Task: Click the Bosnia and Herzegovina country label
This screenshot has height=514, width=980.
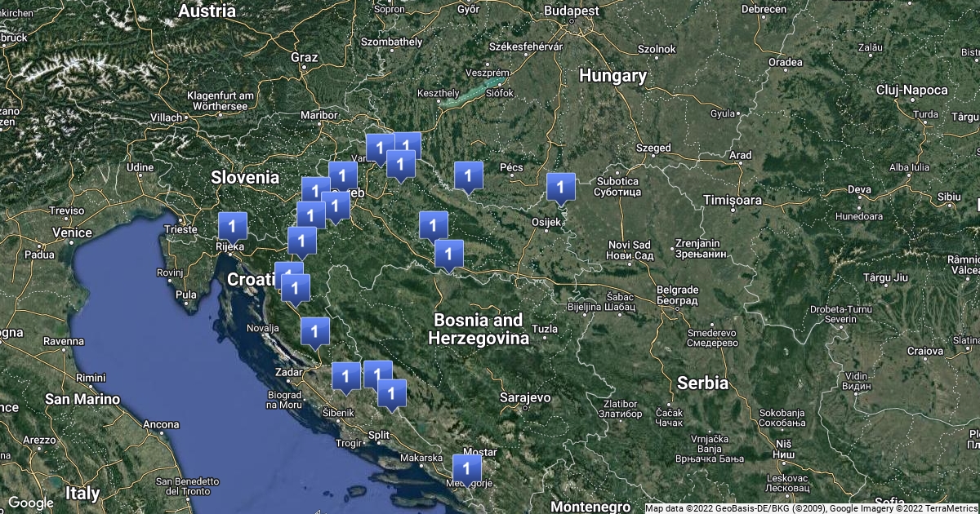Action: (x=480, y=329)
